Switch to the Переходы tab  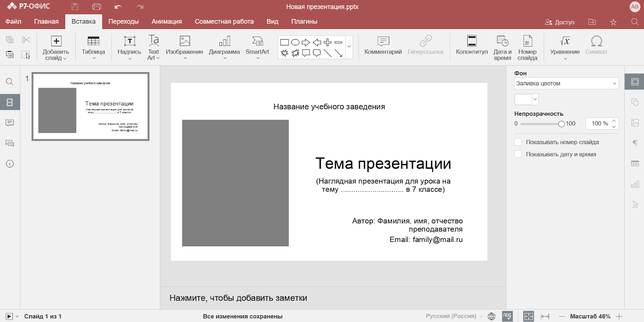pyautogui.click(x=124, y=21)
